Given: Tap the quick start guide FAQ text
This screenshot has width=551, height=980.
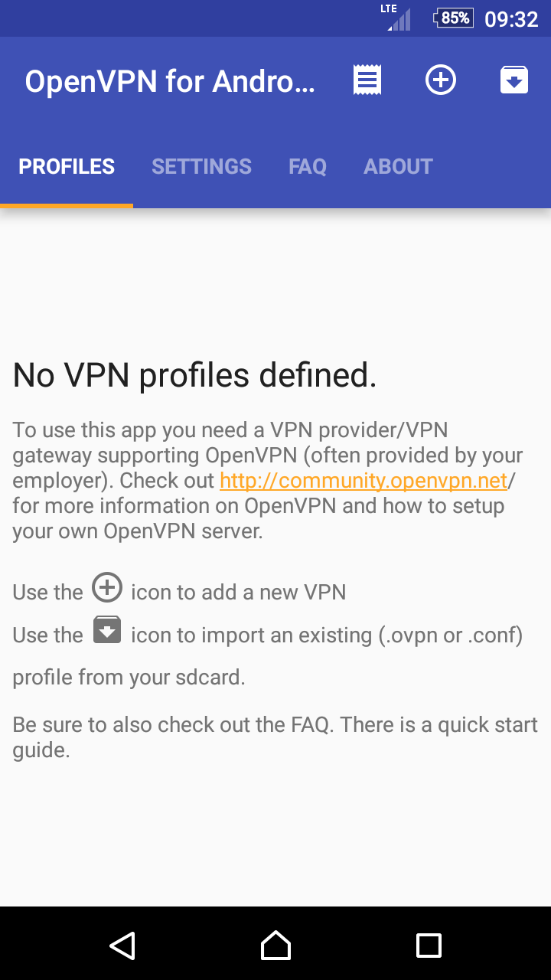Looking at the screenshot, I should (275, 737).
